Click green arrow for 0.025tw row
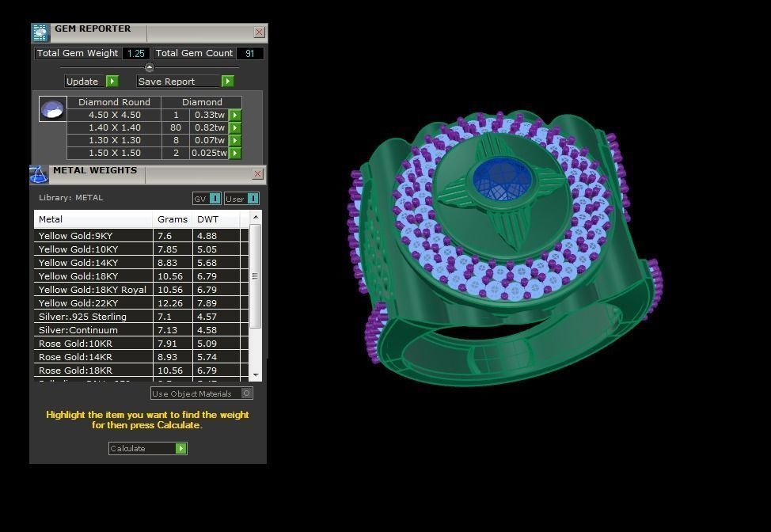 point(235,154)
